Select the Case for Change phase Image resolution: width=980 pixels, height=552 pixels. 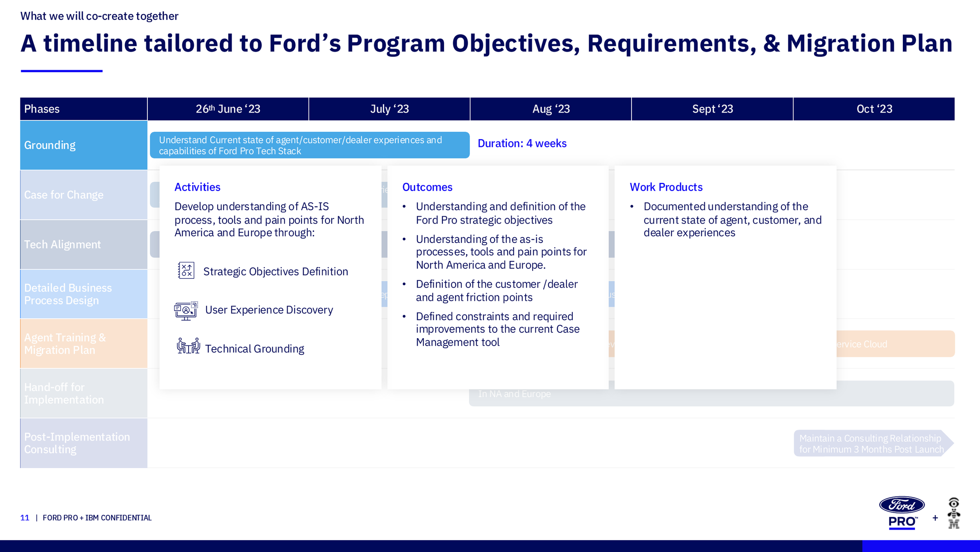(x=84, y=195)
